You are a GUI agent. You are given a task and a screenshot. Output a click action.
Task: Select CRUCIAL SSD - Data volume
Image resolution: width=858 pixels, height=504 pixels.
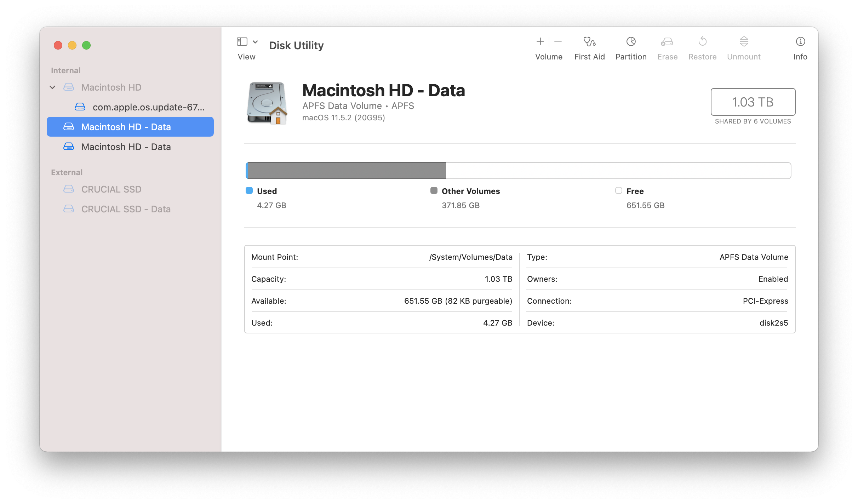point(126,209)
